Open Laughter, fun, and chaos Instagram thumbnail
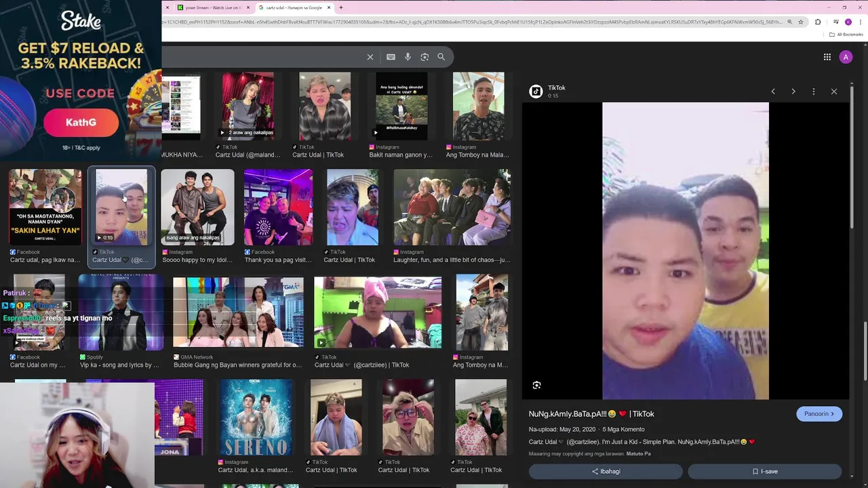Screen dimensions: 868x488 (x=452, y=207)
